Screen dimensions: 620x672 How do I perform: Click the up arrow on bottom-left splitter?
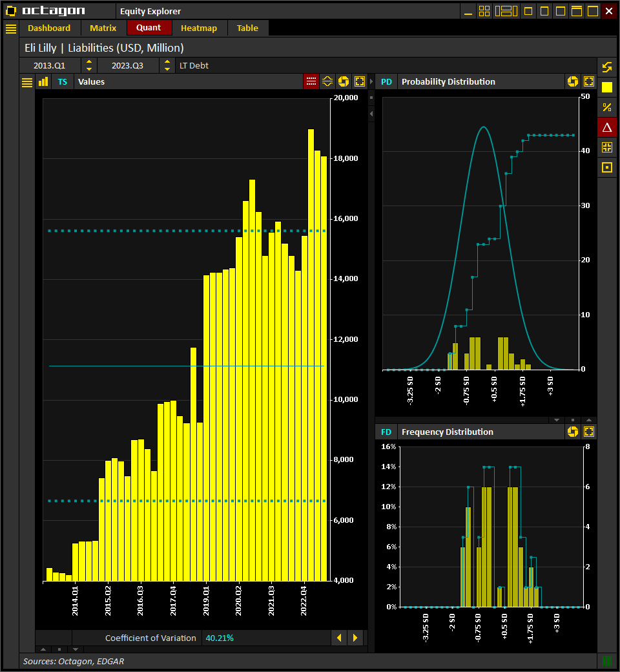coord(43,649)
